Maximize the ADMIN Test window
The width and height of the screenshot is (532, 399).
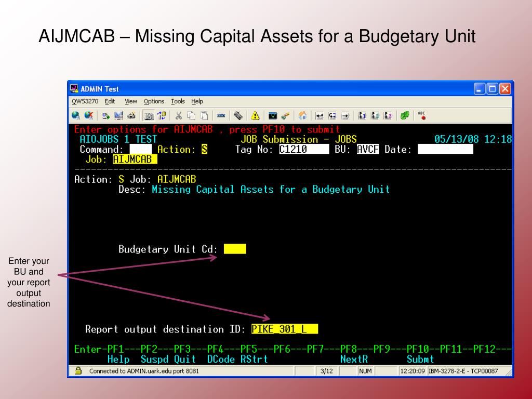coord(493,89)
